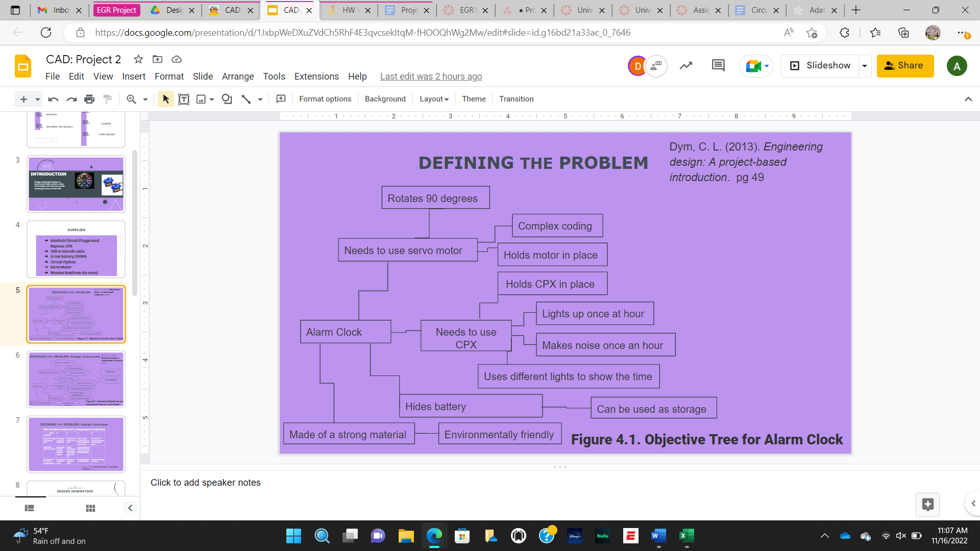Open version history via last edit link
The image size is (980, 551).
(x=431, y=76)
